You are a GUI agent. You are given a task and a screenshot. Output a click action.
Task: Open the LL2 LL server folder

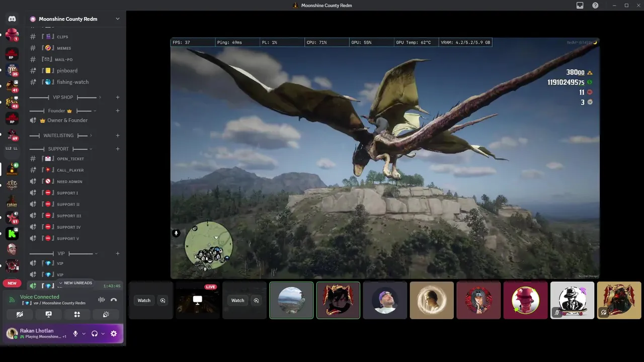pyautogui.click(x=12, y=148)
